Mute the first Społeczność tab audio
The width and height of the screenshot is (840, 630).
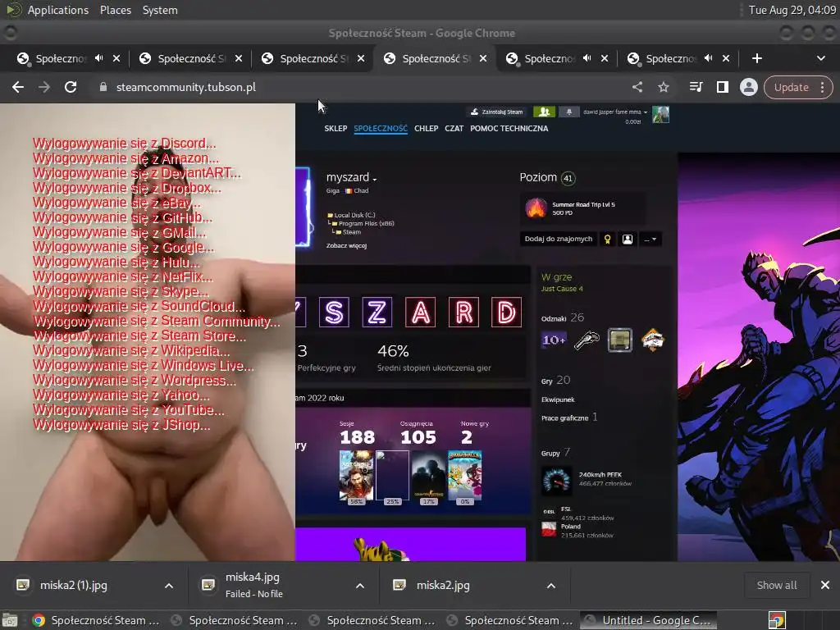(99, 58)
